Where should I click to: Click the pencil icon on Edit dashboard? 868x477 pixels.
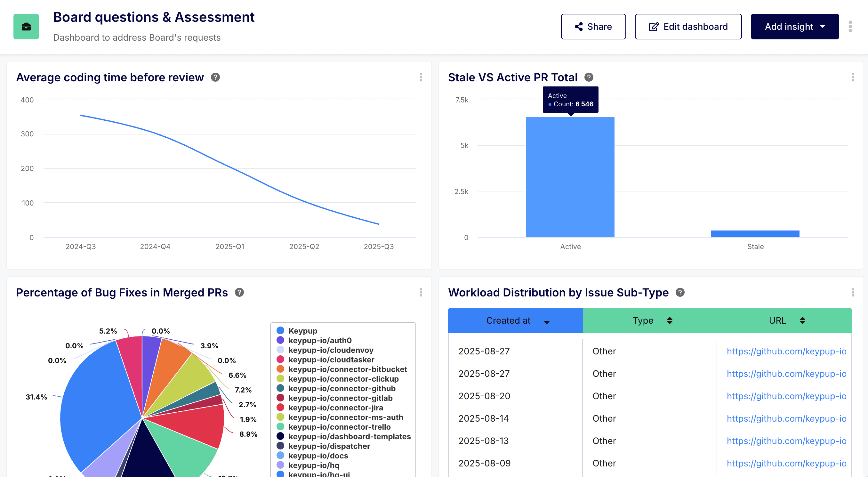653,26
